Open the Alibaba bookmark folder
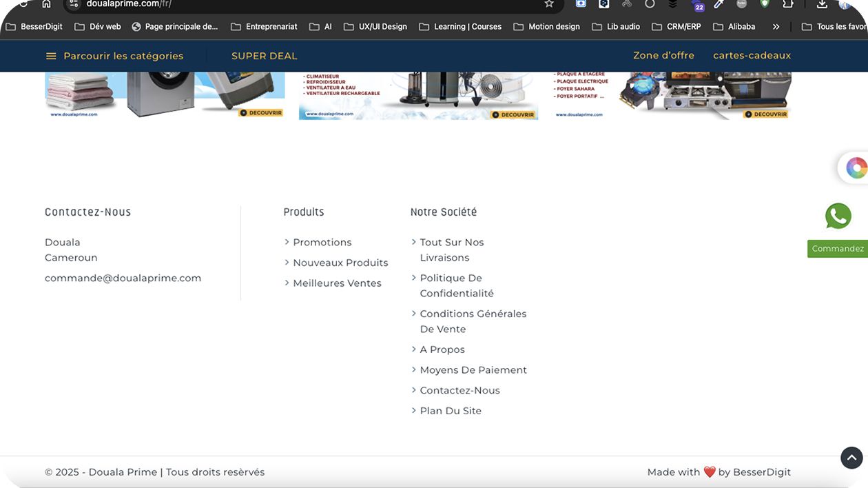Viewport: 868px width, 488px height. pos(734,27)
